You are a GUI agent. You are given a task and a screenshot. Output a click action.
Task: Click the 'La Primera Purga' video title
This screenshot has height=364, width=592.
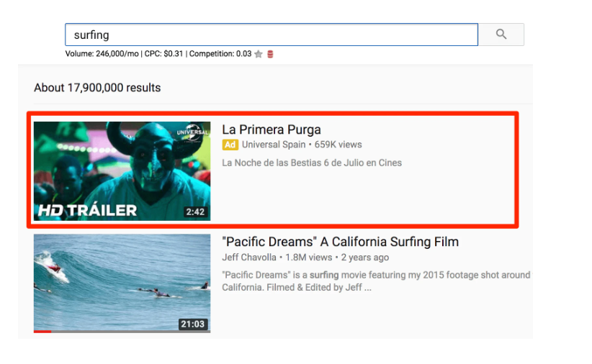click(271, 129)
